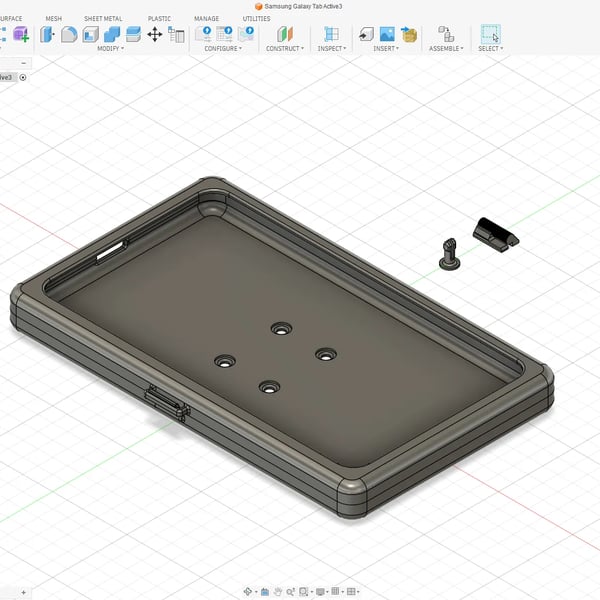Click the Insert McMaster-Carr component icon

409,34
